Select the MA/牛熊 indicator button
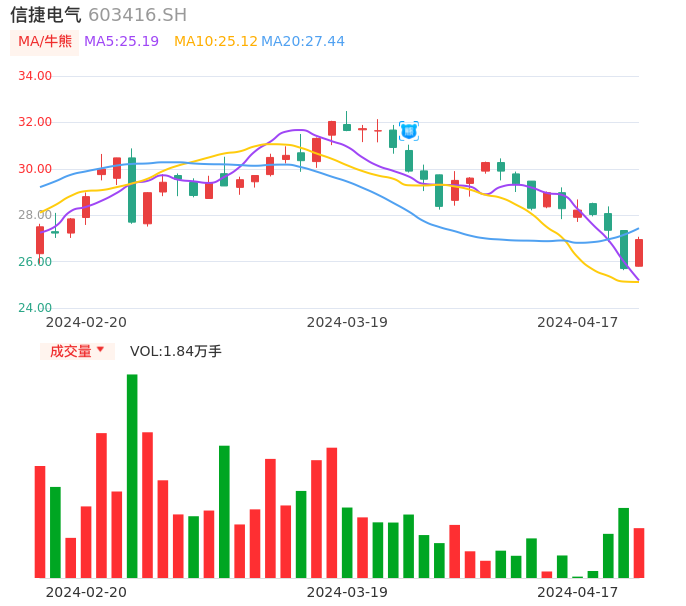686x606 pixels. pos(45,42)
